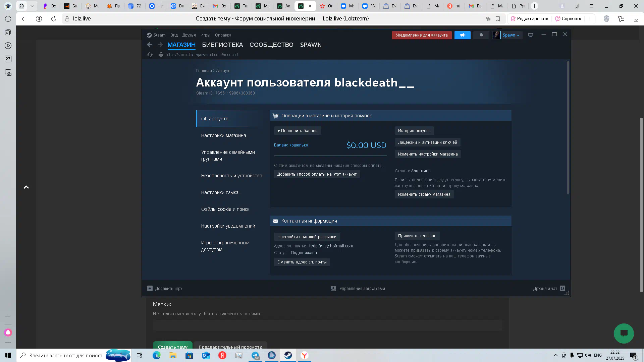
Task: Open the Игры menu
Action: point(205,35)
